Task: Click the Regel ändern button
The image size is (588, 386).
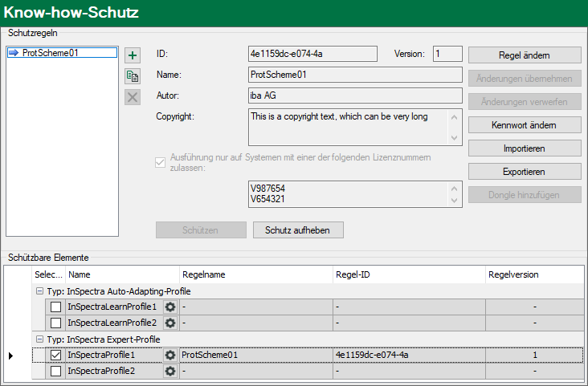Action: point(524,55)
